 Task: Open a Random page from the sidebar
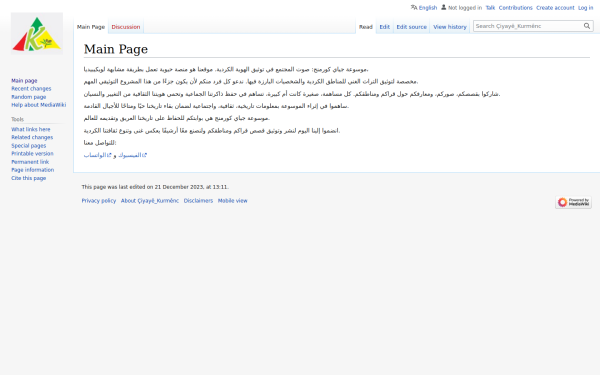click(28, 97)
